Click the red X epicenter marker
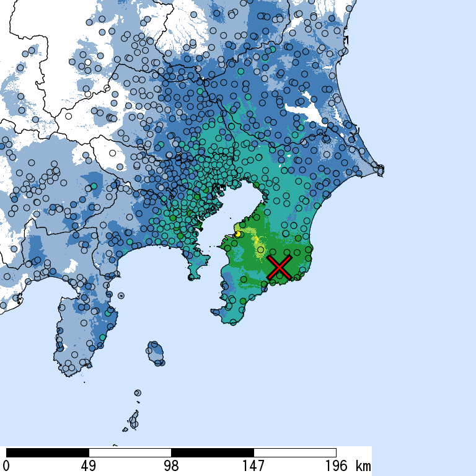The width and height of the screenshot is (476, 476). click(280, 268)
